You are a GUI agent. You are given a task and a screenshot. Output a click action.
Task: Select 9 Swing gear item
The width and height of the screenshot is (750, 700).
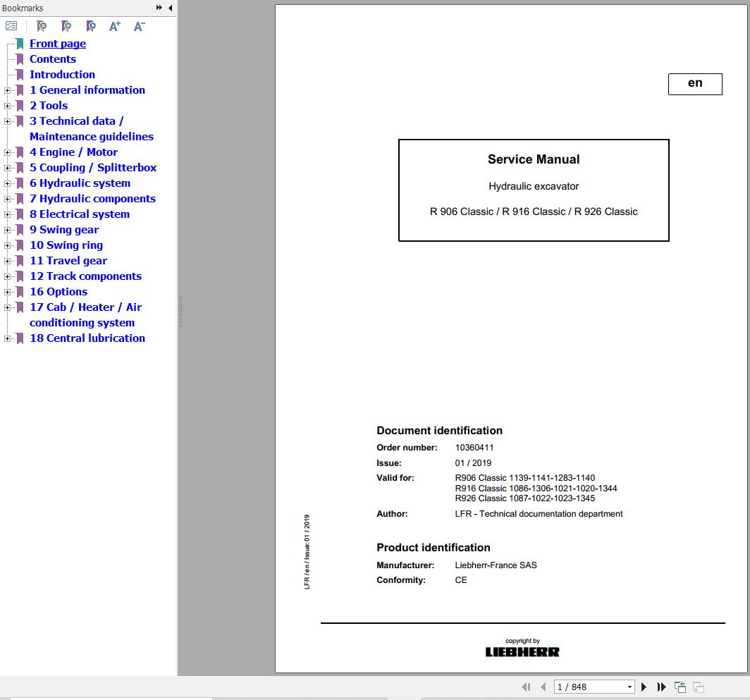coord(64,230)
